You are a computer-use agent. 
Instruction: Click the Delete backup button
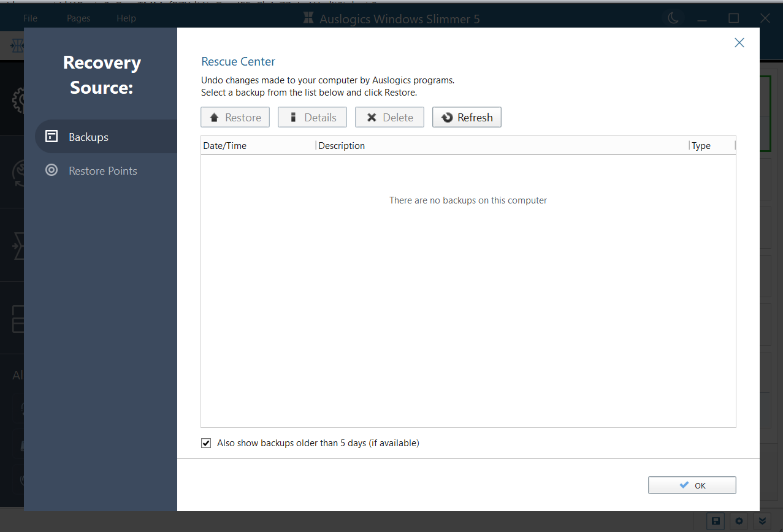(x=389, y=117)
